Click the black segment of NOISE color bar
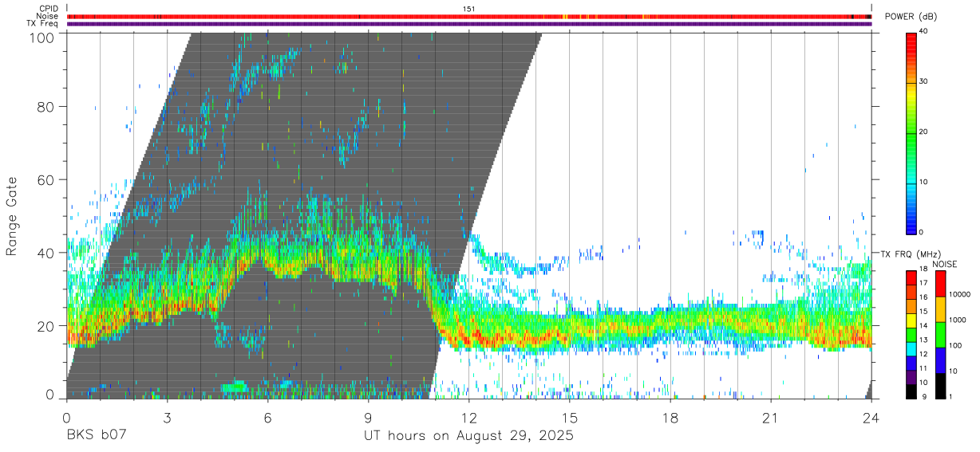Image resolution: width=980 pixels, height=452 pixels. click(940, 386)
